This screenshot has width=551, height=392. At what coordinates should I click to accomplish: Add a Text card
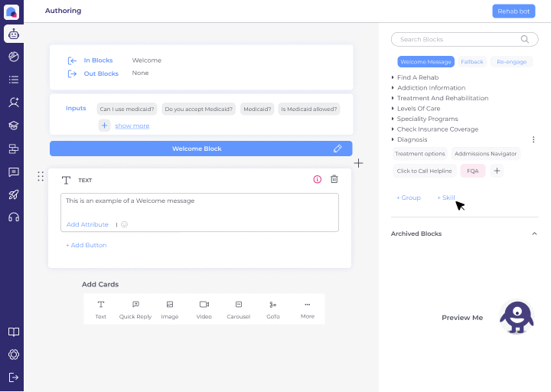click(101, 310)
